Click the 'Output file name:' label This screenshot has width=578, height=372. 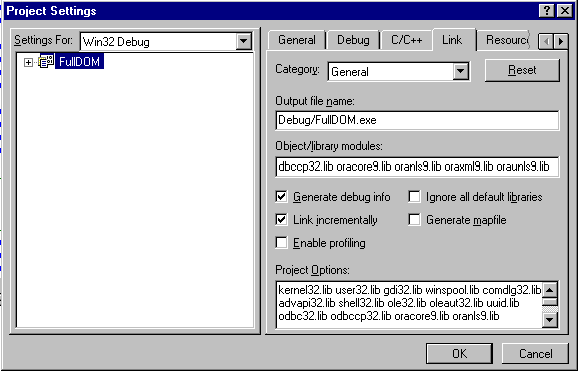(315, 101)
